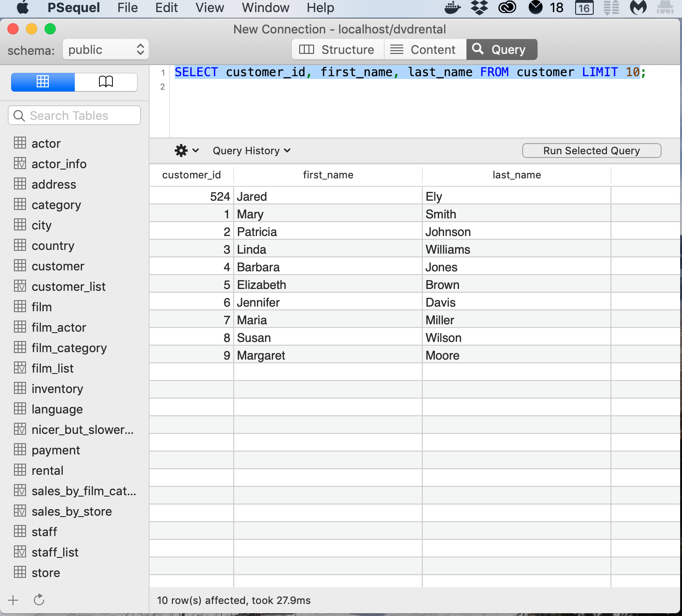Click the refresh tables icon
682x616 pixels.
(x=39, y=600)
